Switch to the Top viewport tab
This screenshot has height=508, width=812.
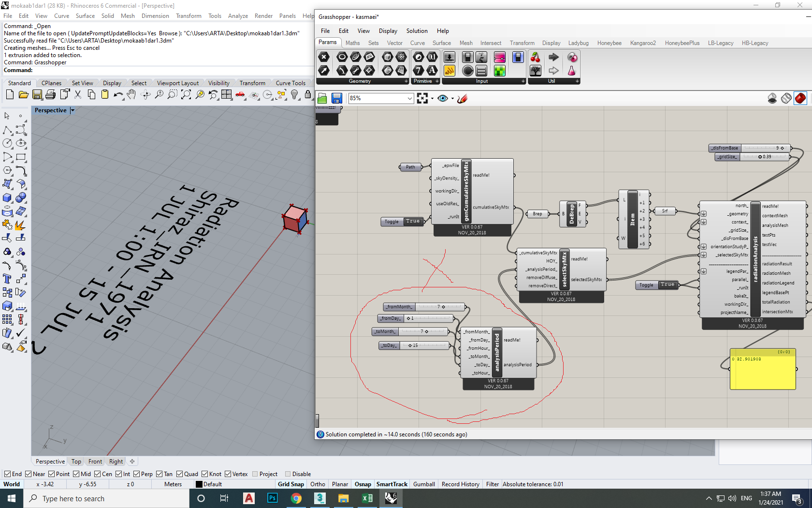[x=76, y=462]
